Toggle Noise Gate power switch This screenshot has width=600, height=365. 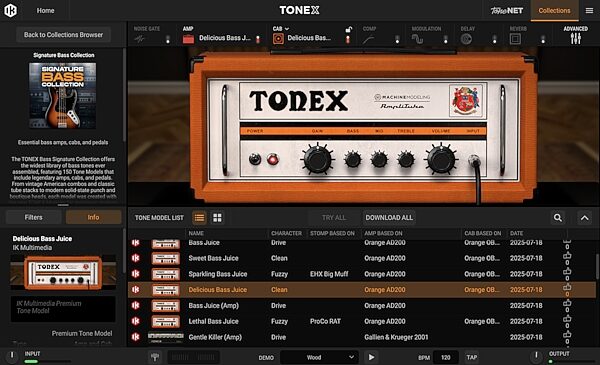point(168,39)
